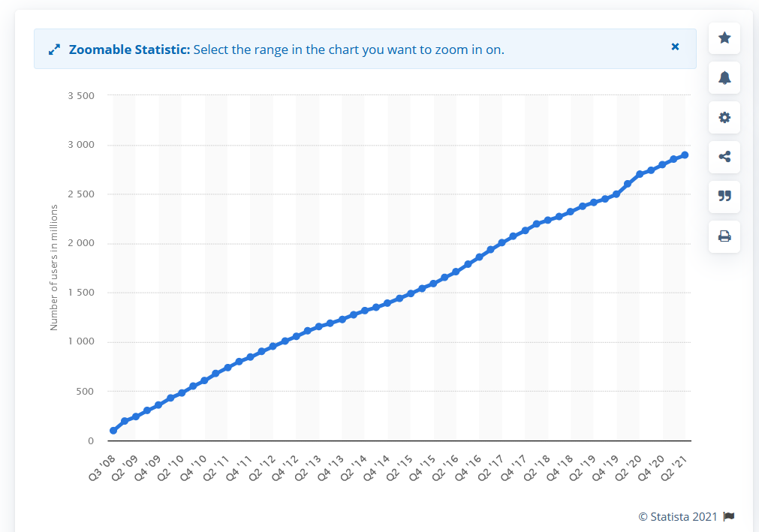Close the Zoomable Statistic banner

click(675, 47)
